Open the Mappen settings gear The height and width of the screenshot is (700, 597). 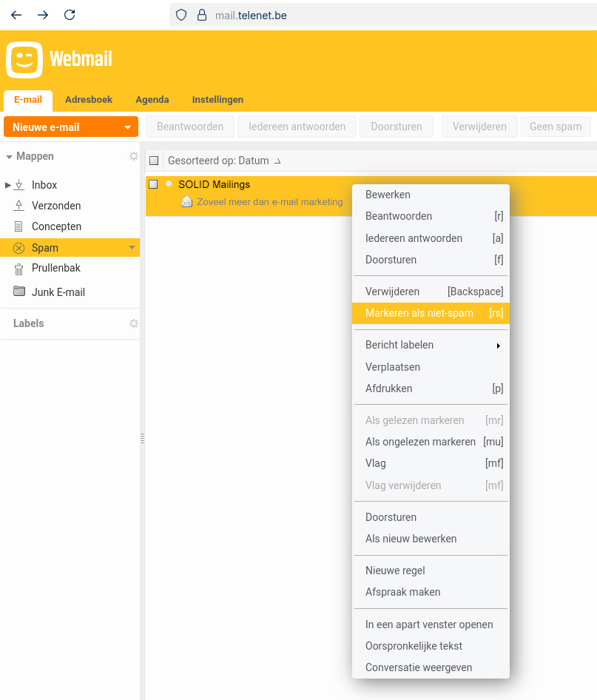click(134, 156)
